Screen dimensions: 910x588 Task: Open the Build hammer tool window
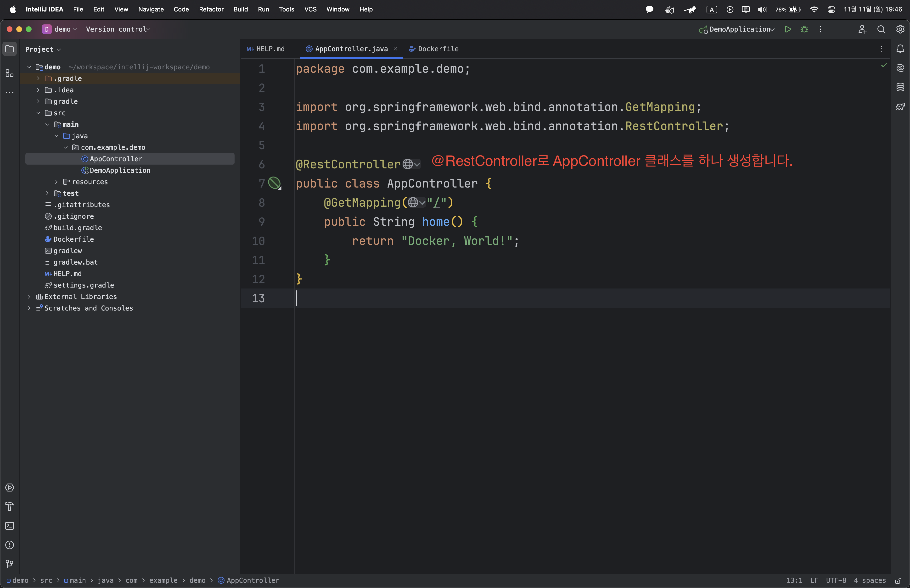[x=10, y=507]
